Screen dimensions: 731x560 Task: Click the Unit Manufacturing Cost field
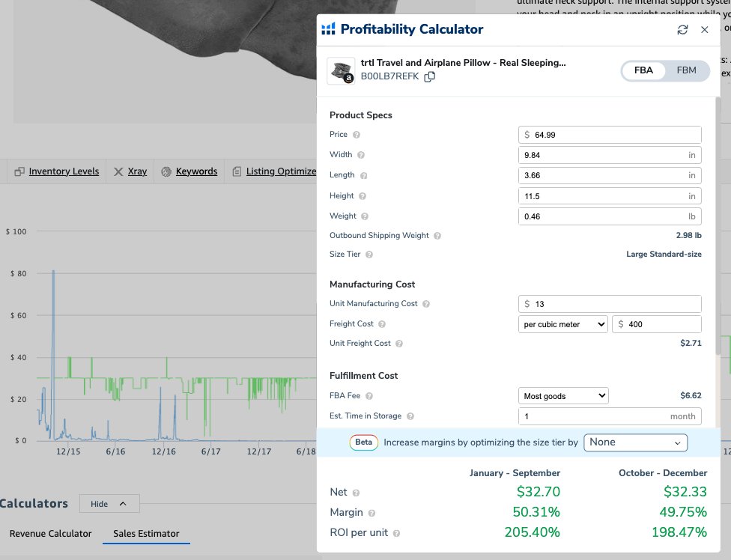pos(610,304)
